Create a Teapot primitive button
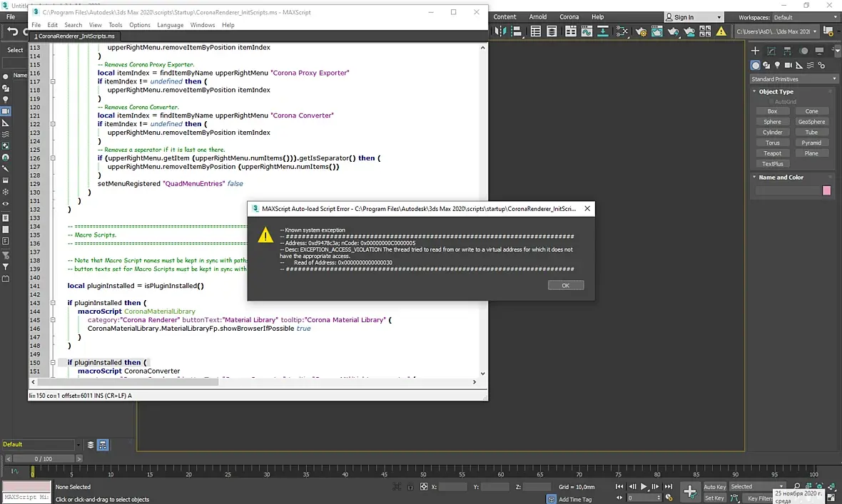 pos(772,153)
